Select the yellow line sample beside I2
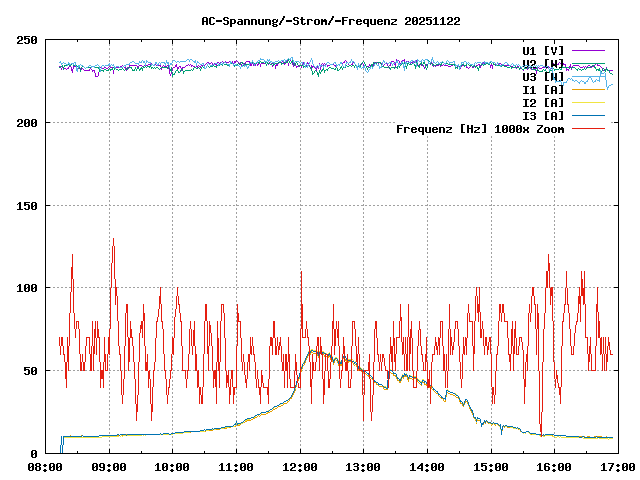Image resolution: width=640 pixels, height=480 pixels. click(589, 102)
